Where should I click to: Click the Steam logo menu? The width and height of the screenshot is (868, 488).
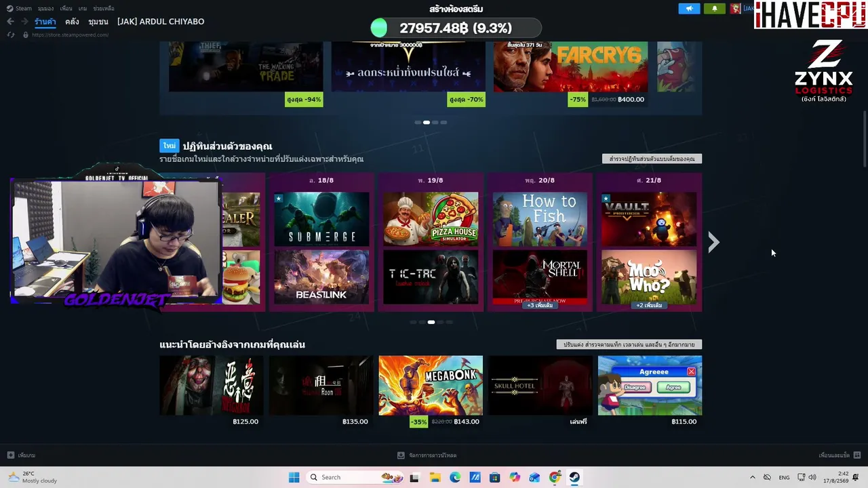coord(19,8)
